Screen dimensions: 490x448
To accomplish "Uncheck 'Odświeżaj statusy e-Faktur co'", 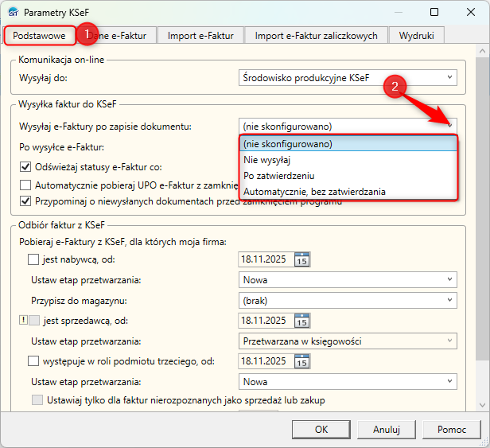I will coord(25,167).
